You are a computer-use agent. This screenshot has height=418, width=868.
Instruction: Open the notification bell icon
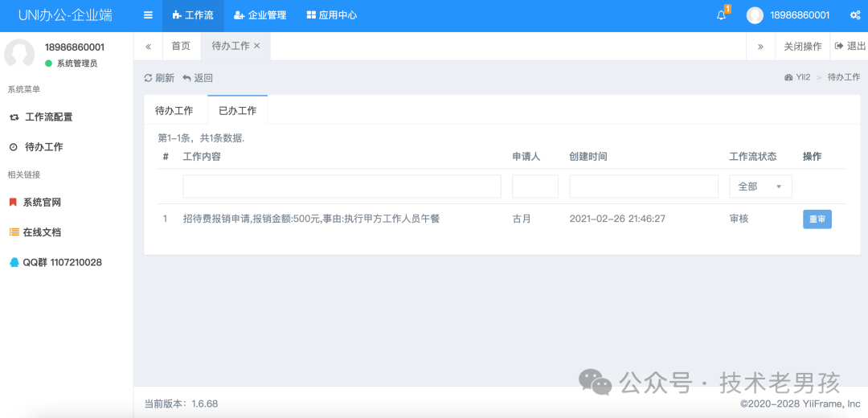pyautogui.click(x=721, y=15)
